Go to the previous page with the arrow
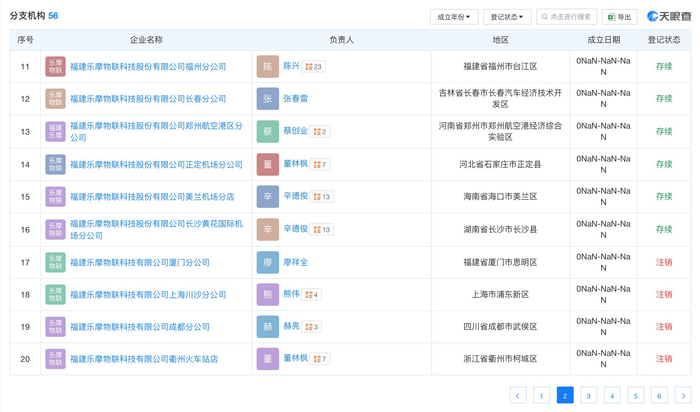700x412 pixels. coord(518,396)
